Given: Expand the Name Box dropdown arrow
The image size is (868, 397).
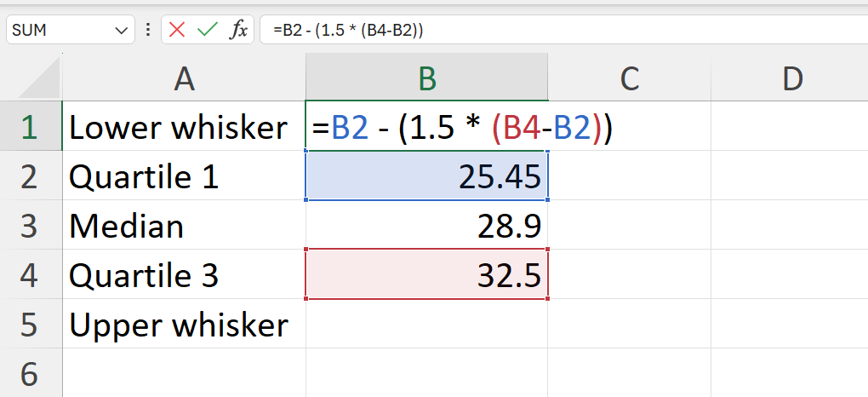Looking at the screenshot, I should tap(121, 31).
